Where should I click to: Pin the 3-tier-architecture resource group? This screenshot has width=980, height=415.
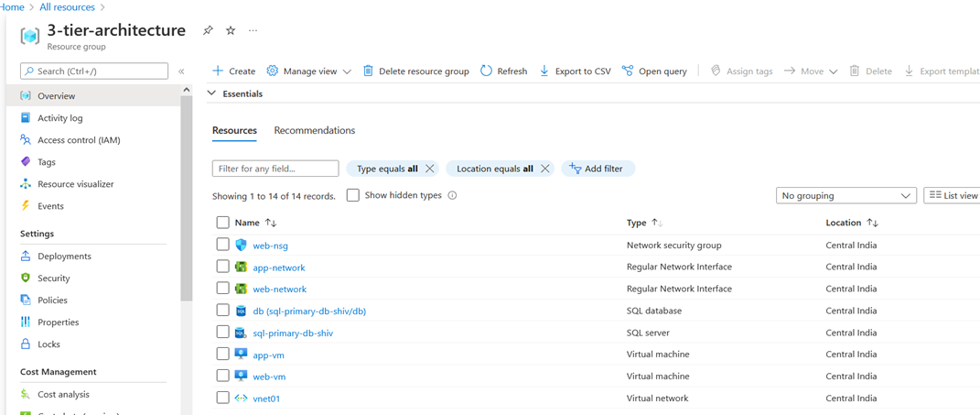tap(208, 30)
